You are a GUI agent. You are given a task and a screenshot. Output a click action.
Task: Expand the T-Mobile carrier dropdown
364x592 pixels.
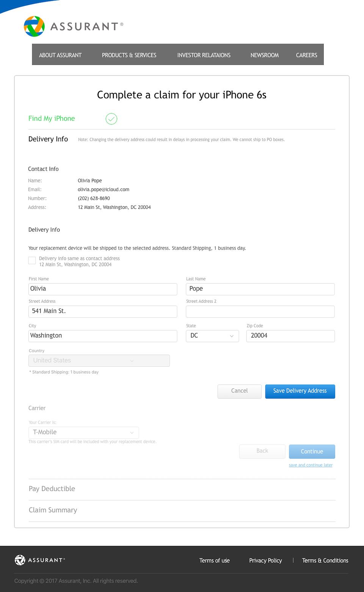(x=83, y=432)
